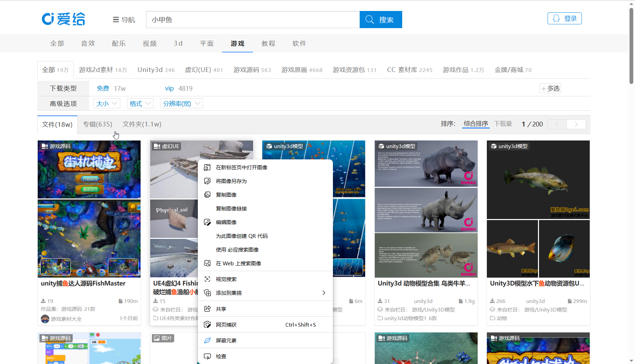Open the 大小 dropdown filter
The image size is (635, 364).
[x=107, y=104]
